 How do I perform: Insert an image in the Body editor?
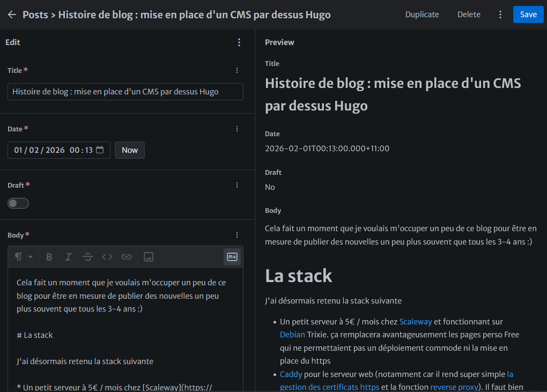[149, 257]
